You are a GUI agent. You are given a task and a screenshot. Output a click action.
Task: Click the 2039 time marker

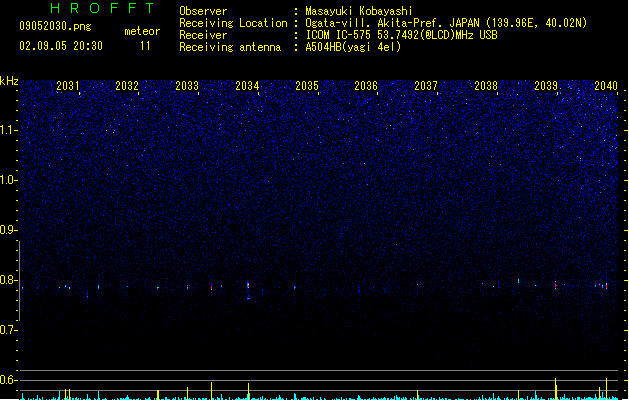[546, 86]
